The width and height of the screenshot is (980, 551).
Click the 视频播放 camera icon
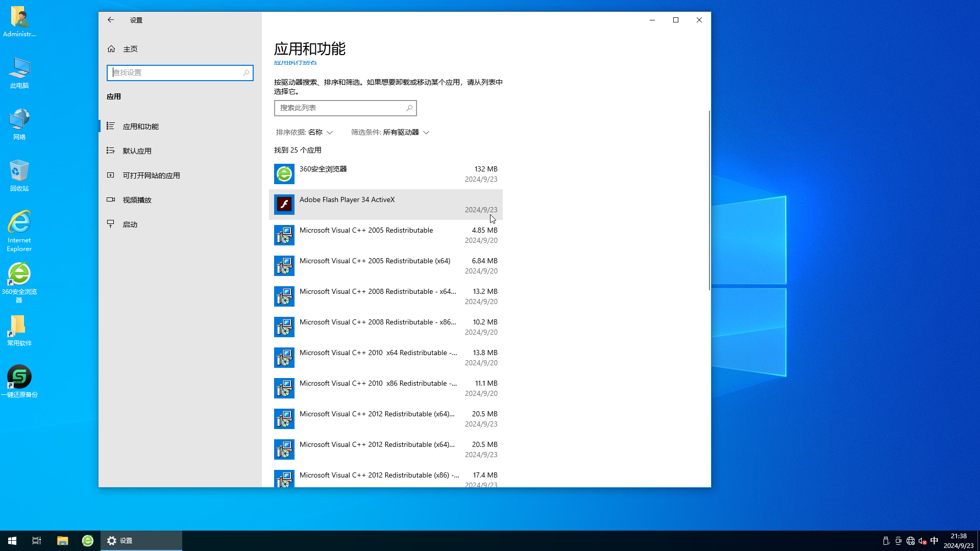[110, 199]
